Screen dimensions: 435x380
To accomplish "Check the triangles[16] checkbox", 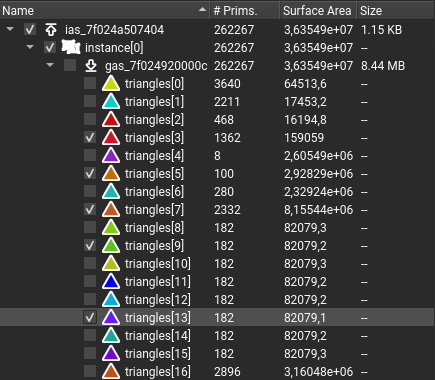I will click(x=90, y=371).
